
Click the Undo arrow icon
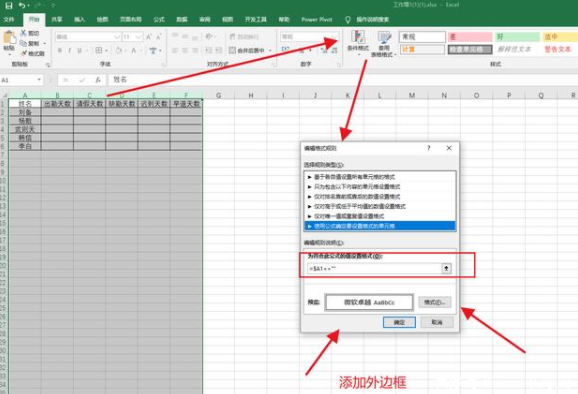pos(22,5)
